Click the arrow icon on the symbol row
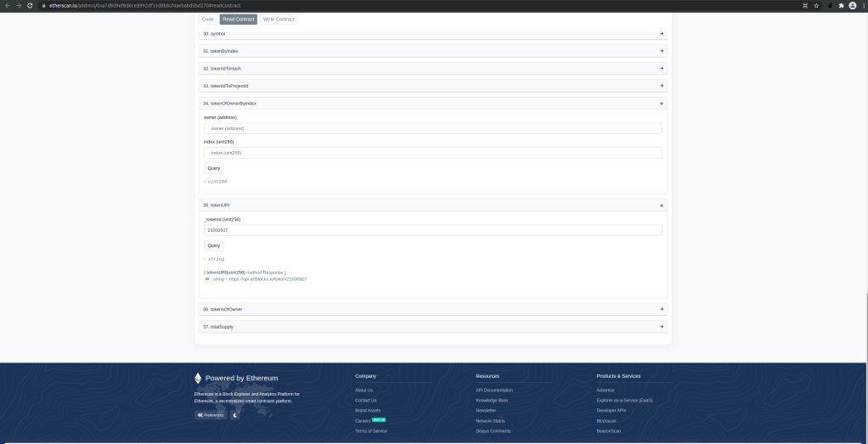The height and width of the screenshot is (444, 868). tap(662, 34)
